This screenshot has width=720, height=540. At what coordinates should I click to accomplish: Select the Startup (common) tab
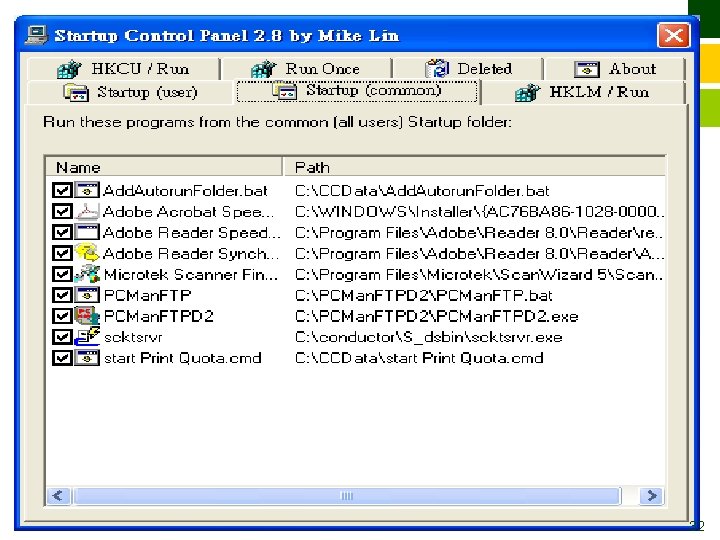click(x=357, y=91)
